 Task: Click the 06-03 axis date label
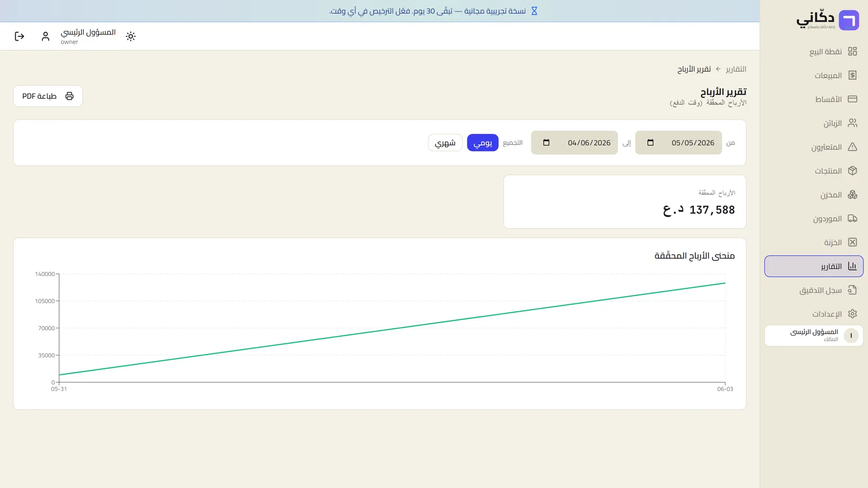point(725,389)
